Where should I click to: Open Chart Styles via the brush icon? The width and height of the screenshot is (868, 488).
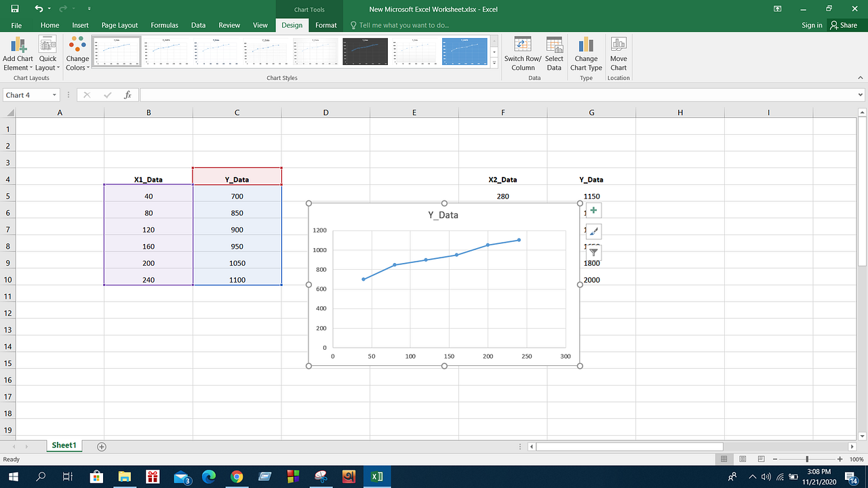click(x=593, y=231)
